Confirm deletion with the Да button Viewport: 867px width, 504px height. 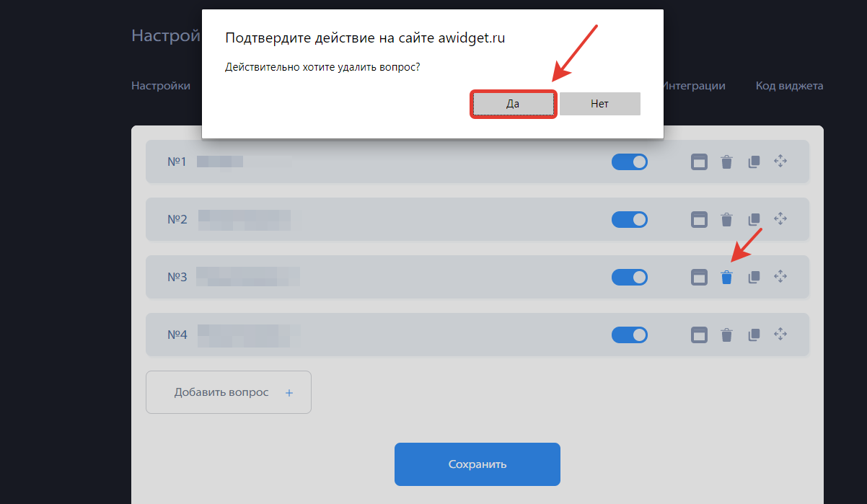click(x=513, y=104)
